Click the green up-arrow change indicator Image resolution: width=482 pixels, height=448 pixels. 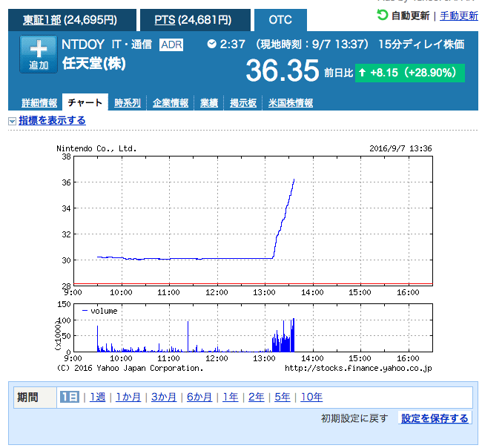point(362,73)
